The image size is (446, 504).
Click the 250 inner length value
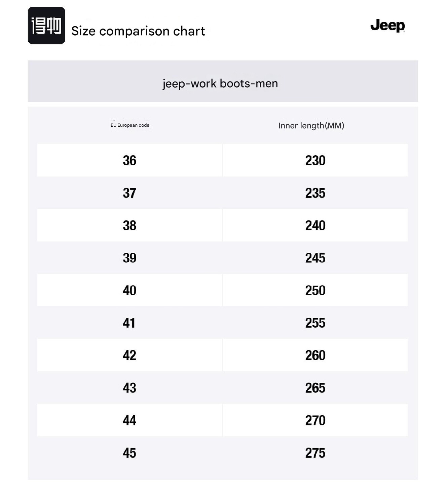tap(315, 290)
